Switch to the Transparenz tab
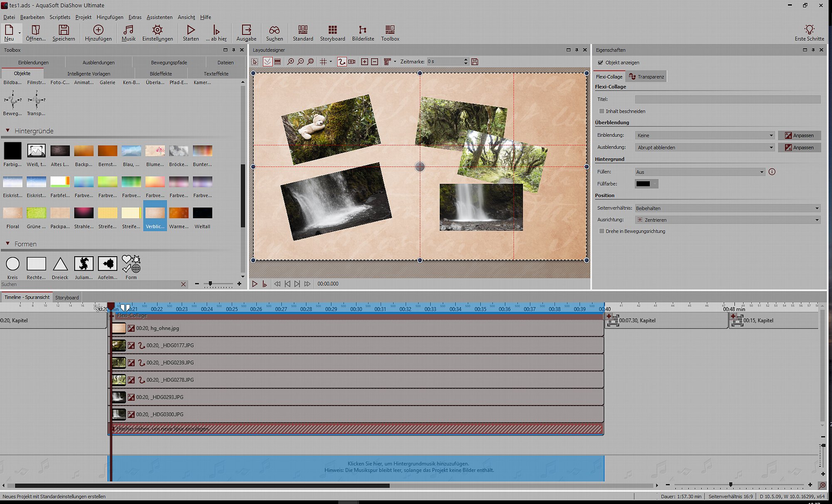Image resolution: width=832 pixels, height=504 pixels. click(646, 77)
